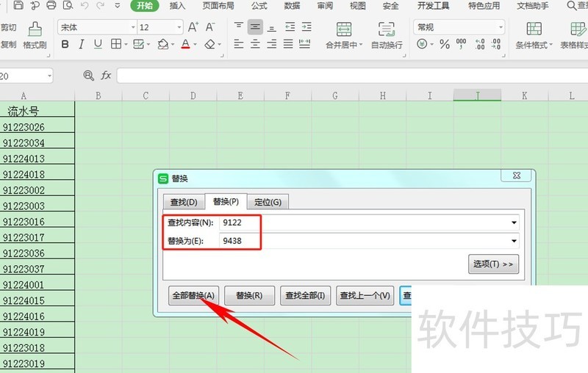Decrease font size with A- icon
Viewport: 588px width, 373px height.
click(210, 27)
